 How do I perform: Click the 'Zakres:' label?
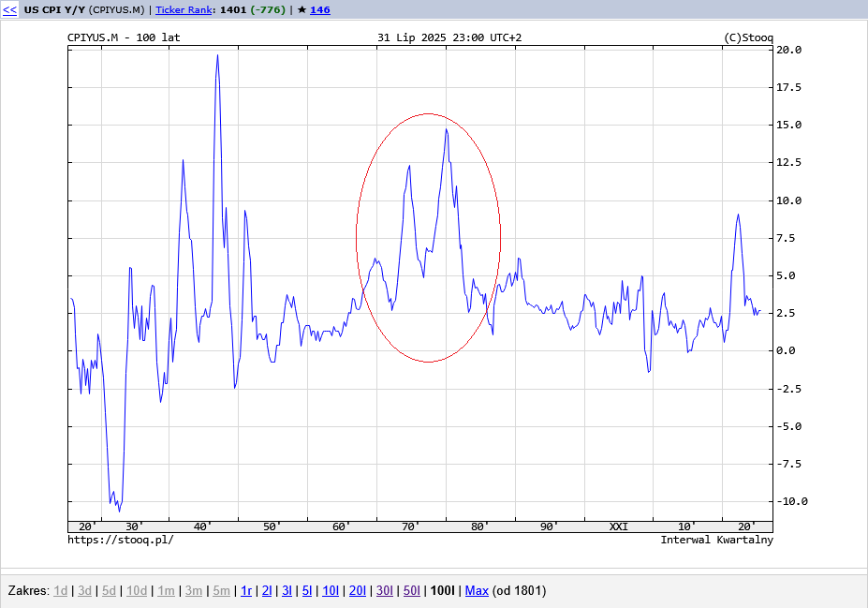click(29, 591)
